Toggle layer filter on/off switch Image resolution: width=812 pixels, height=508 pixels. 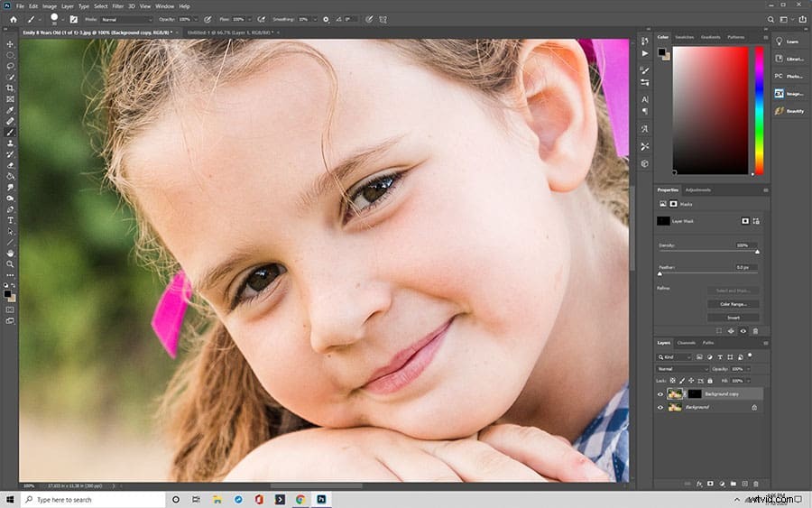pos(750,356)
